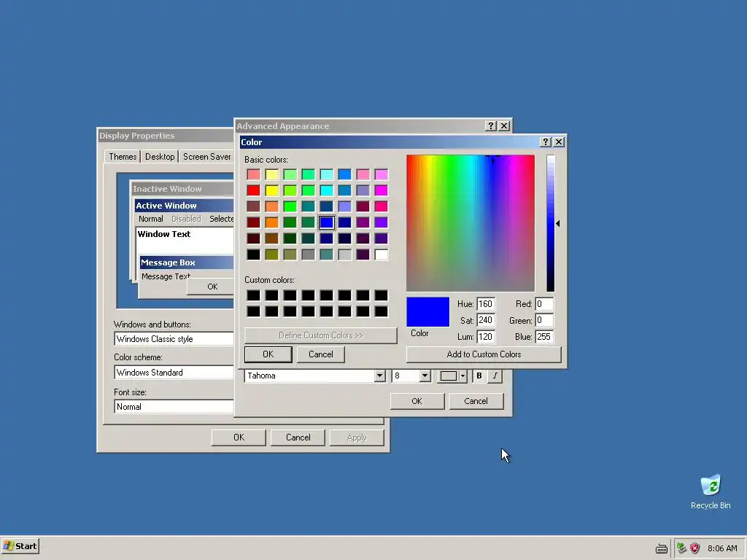Click the luminosity slider bar

(550, 223)
